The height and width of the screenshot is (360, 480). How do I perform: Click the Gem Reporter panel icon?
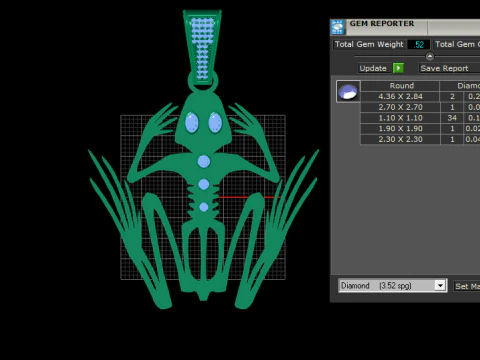pos(337,27)
